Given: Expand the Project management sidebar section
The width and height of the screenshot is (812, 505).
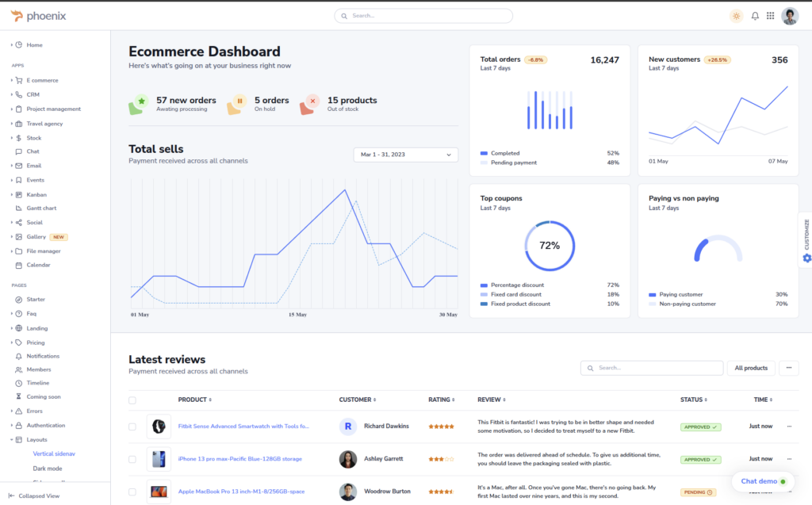Looking at the screenshot, I should click(x=53, y=109).
